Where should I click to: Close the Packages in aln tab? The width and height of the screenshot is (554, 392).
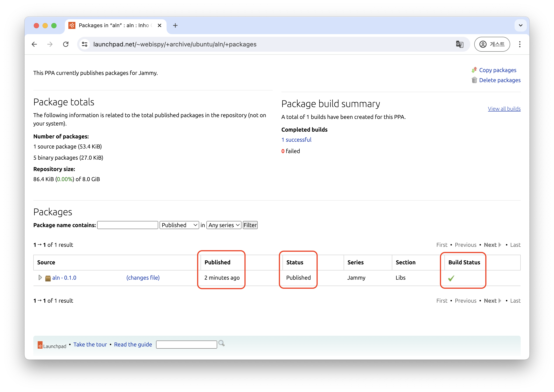(x=159, y=25)
